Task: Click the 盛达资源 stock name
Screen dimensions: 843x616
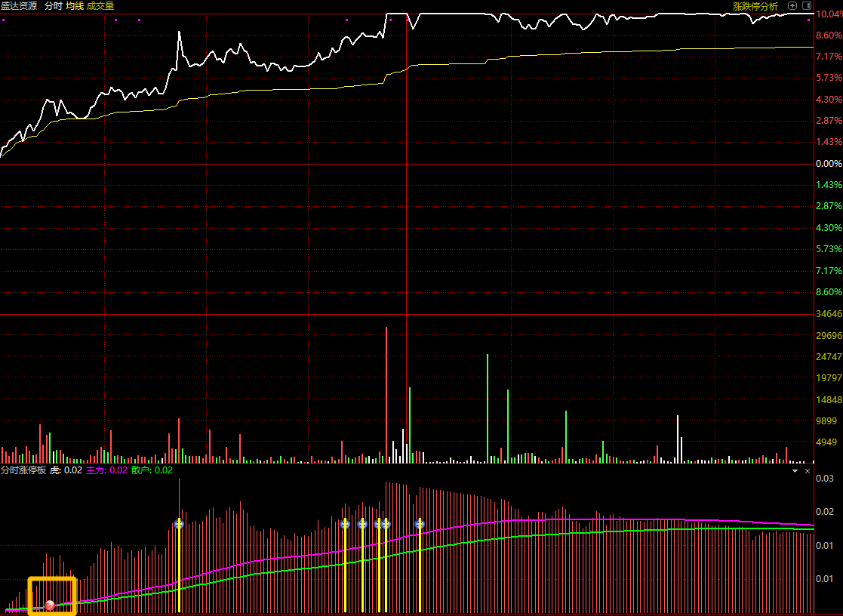Action: pos(19,6)
